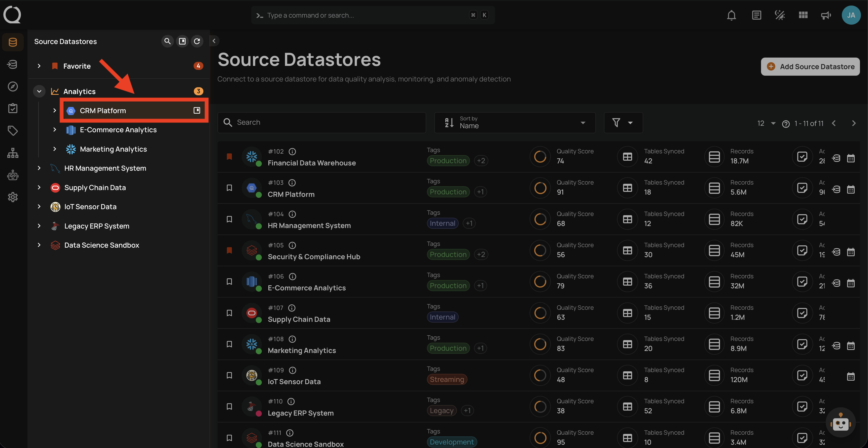The height and width of the screenshot is (448, 868).
Task: Toggle bookmark on CRM Platform row
Action: click(x=230, y=188)
